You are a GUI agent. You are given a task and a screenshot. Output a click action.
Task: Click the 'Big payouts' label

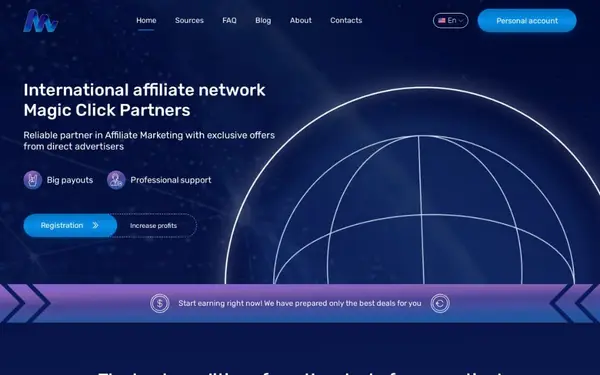pos(70,180)
